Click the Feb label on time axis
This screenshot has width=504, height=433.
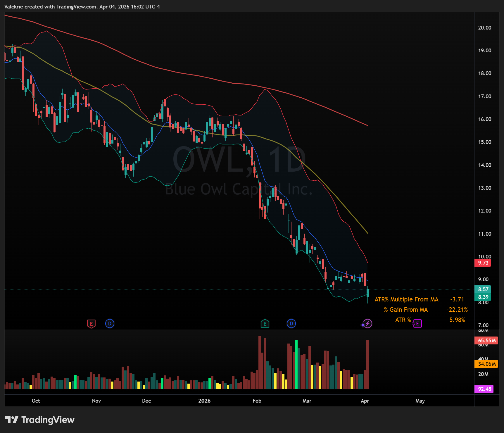257,401
